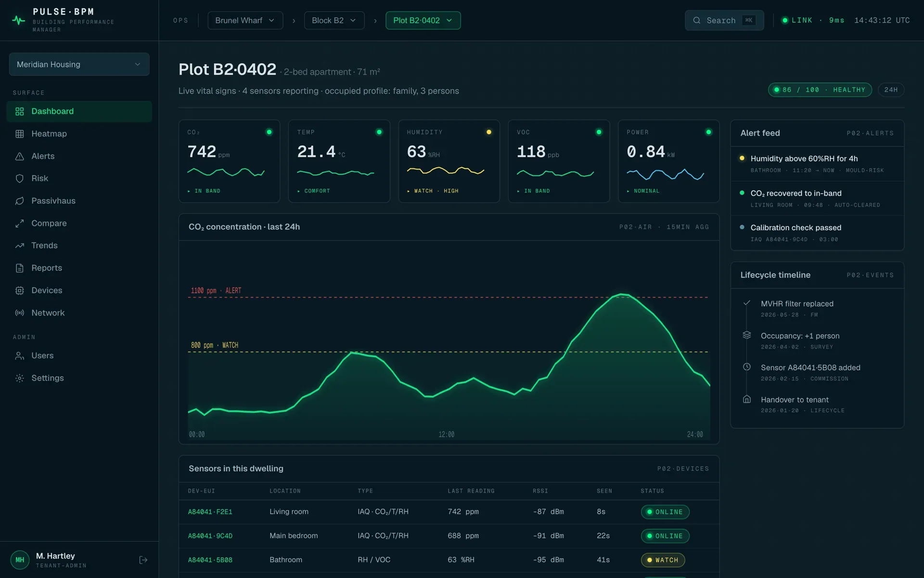Click the layers icon for Occupancy event

click(x=747, y=335)
